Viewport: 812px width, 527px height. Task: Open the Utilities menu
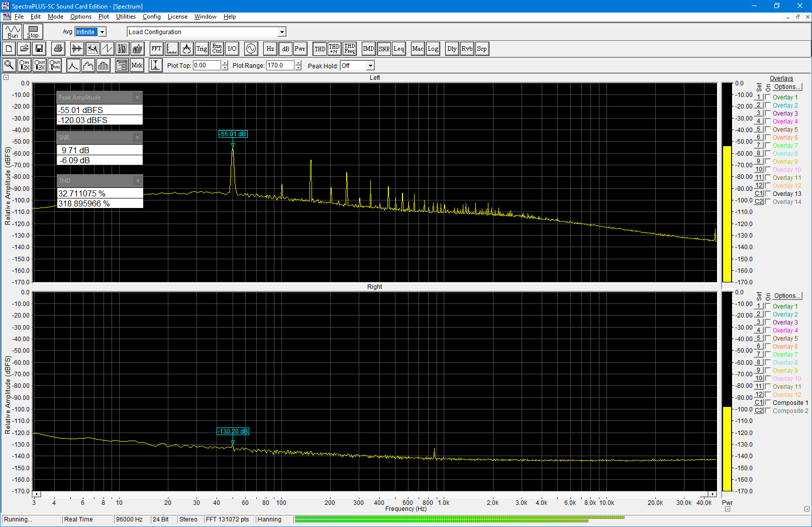coord(126,17)
